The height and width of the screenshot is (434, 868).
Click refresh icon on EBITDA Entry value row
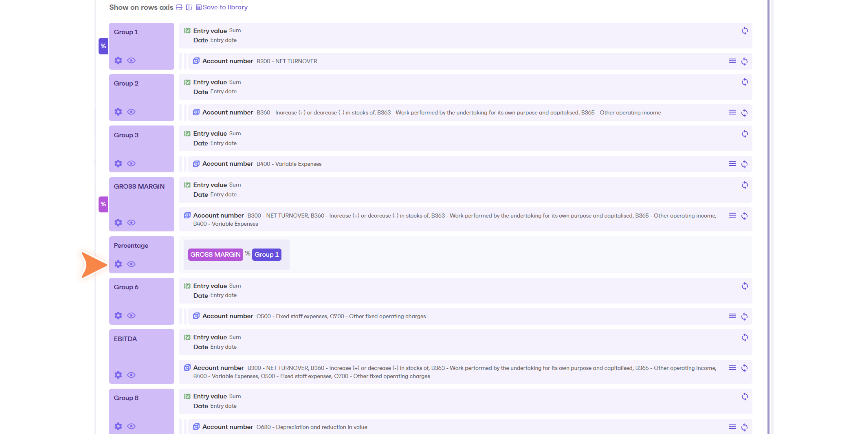(x=745, y=337)
